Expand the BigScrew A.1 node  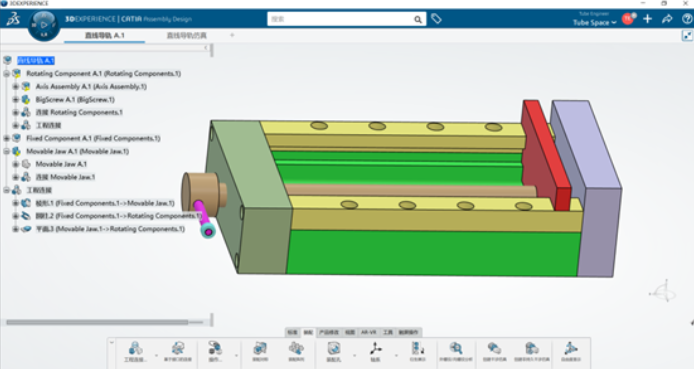point(15,99)
